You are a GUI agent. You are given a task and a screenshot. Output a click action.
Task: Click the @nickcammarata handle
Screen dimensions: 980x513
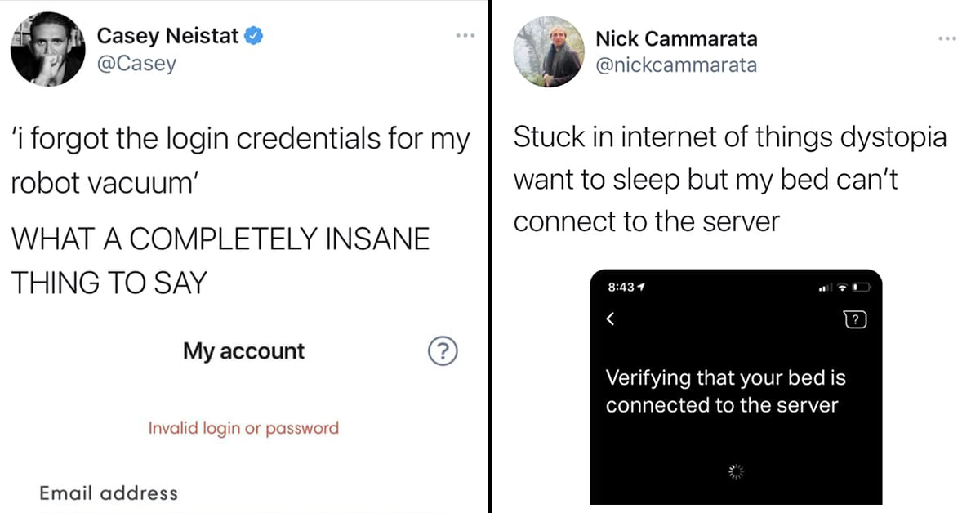[676, 65]
